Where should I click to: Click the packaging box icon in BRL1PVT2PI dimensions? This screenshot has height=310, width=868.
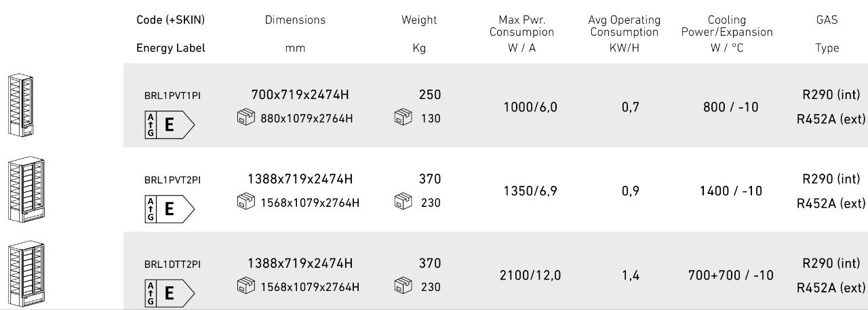(244, 202)
